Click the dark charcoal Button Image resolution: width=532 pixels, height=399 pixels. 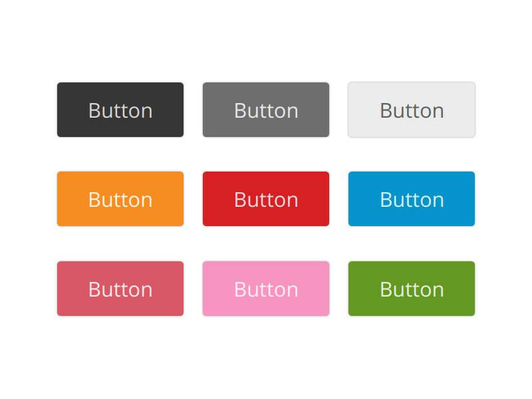pyautogui.click(x=120, y=110)
